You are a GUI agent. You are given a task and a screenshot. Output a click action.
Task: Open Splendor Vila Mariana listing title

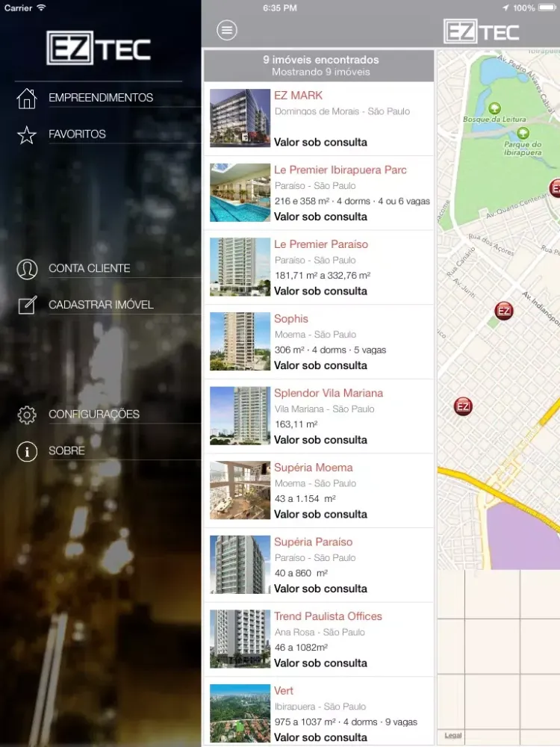[329, 393]
